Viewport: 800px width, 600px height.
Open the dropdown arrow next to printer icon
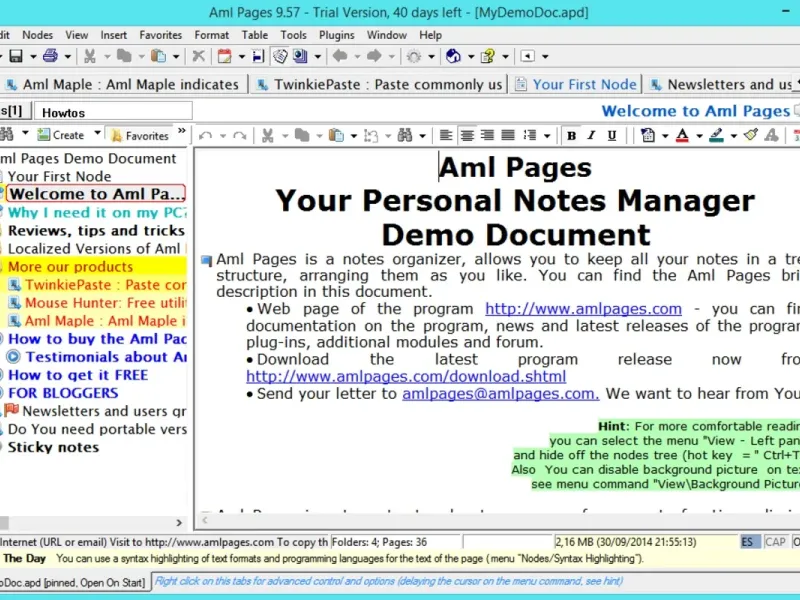(x=67, y=57)
